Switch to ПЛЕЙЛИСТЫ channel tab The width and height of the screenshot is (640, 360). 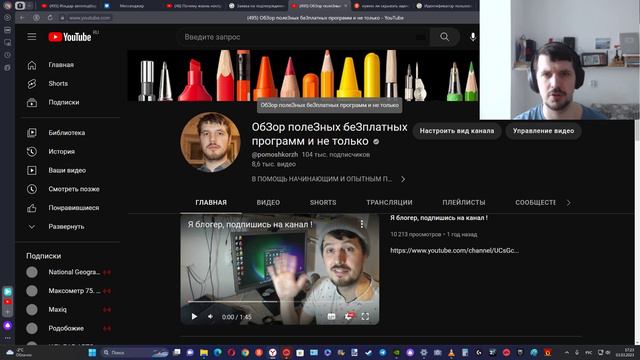point(464,202)
